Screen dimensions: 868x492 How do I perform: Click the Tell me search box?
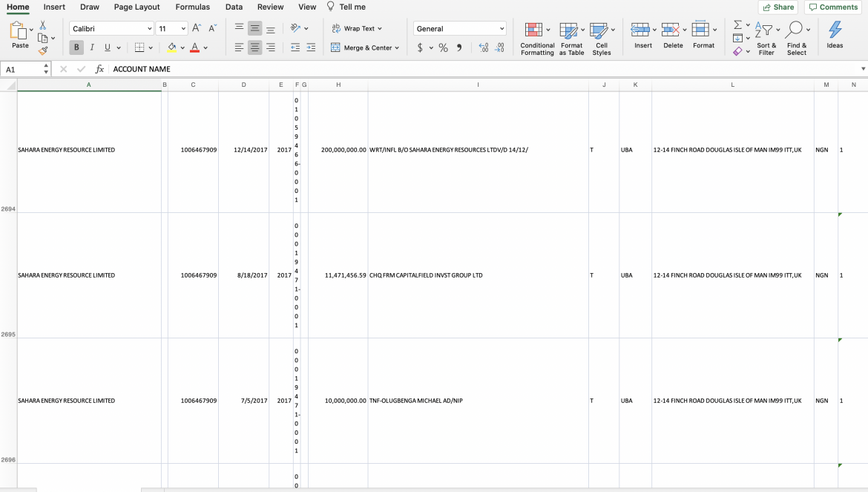pyautogui.click(x=346, y=7)
